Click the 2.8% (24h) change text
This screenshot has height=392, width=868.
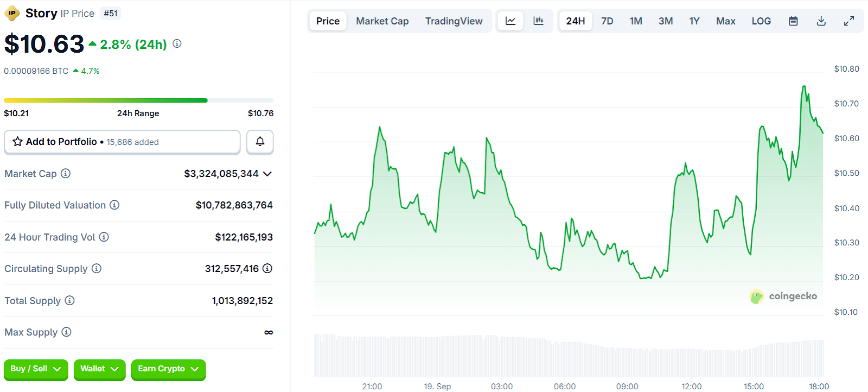tap(133, 45)
